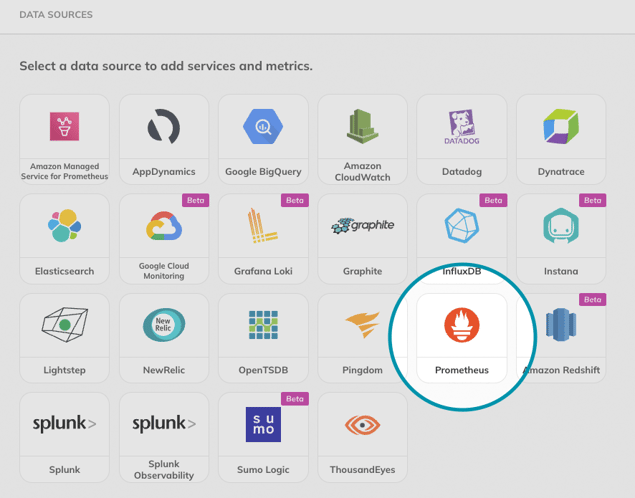Select the OpenTSDB grid icon
The height and width of the screenshot is (498, 635).
tap(263, 325)
